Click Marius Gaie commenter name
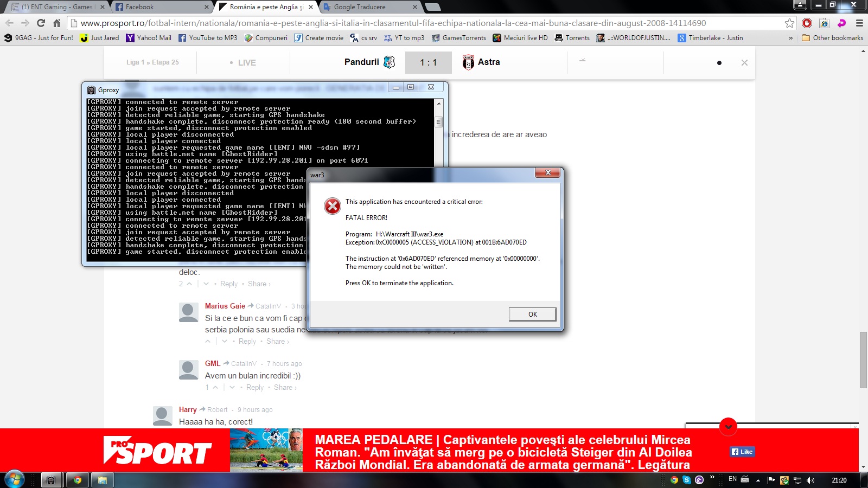This screenshot has width=868, height=488. 225,306
